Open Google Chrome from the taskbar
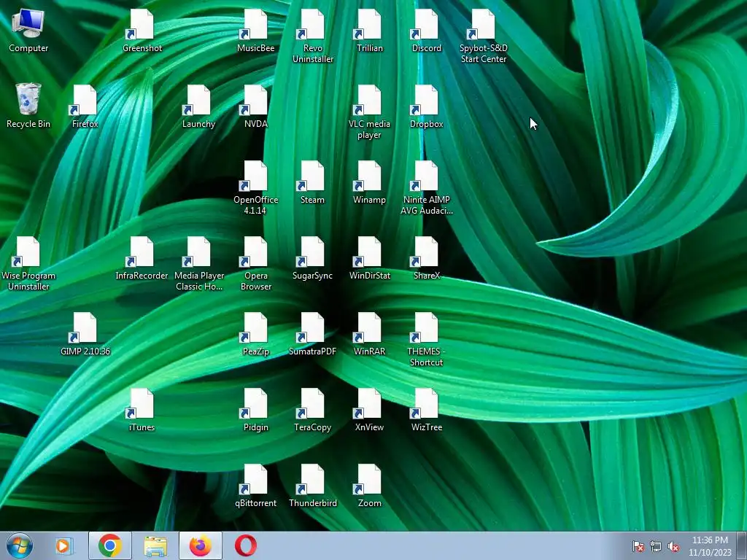 109,545
